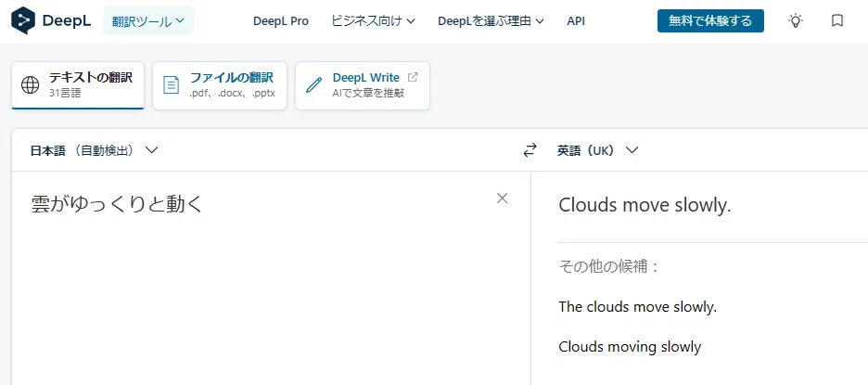Click the .pdf、.docx、.pptx subtitle text
This screenshot has height=385, width=868.
(233, 93)
